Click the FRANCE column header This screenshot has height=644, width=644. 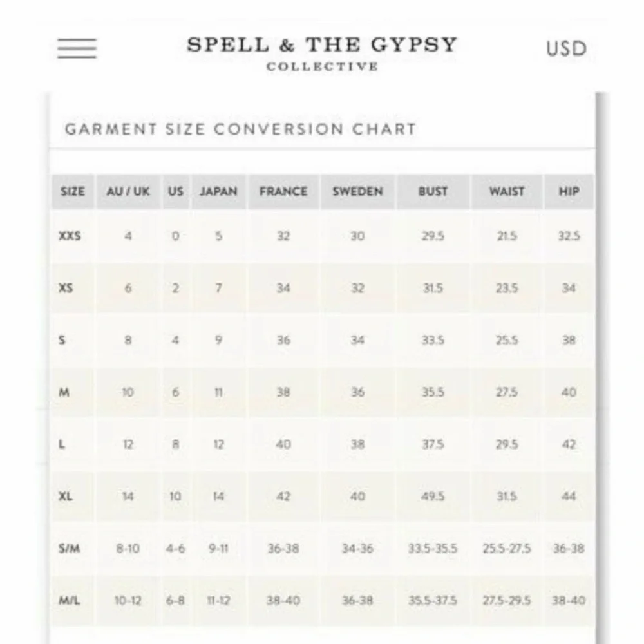click(x=283, y=191)
